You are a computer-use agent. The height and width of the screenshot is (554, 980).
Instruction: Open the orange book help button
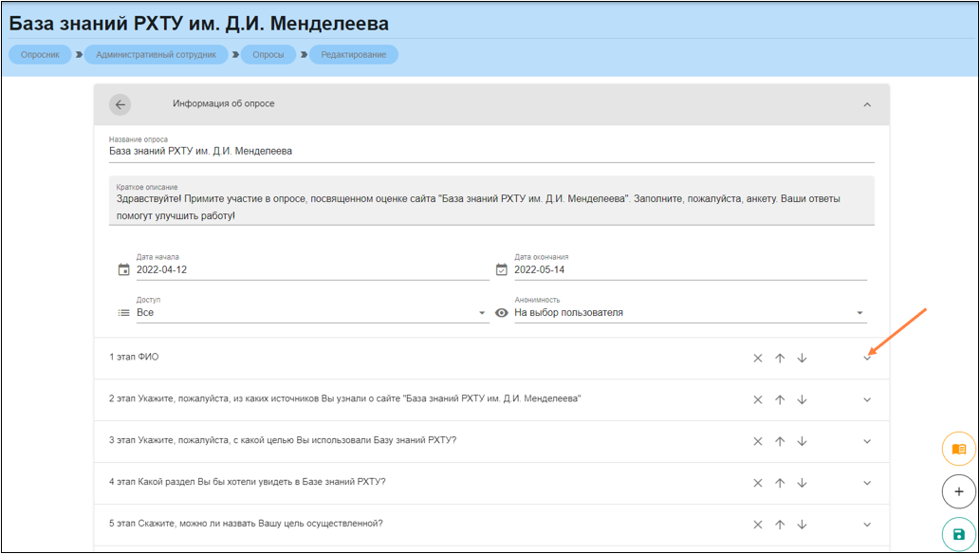tap(958, 449)
